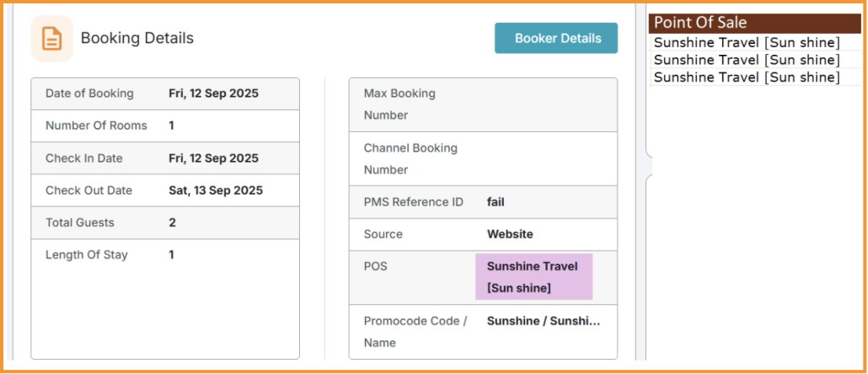Select the PMS Reference ID value 'fail'
This screenshot has width=868, height=374.
click(x=496, y=202)
